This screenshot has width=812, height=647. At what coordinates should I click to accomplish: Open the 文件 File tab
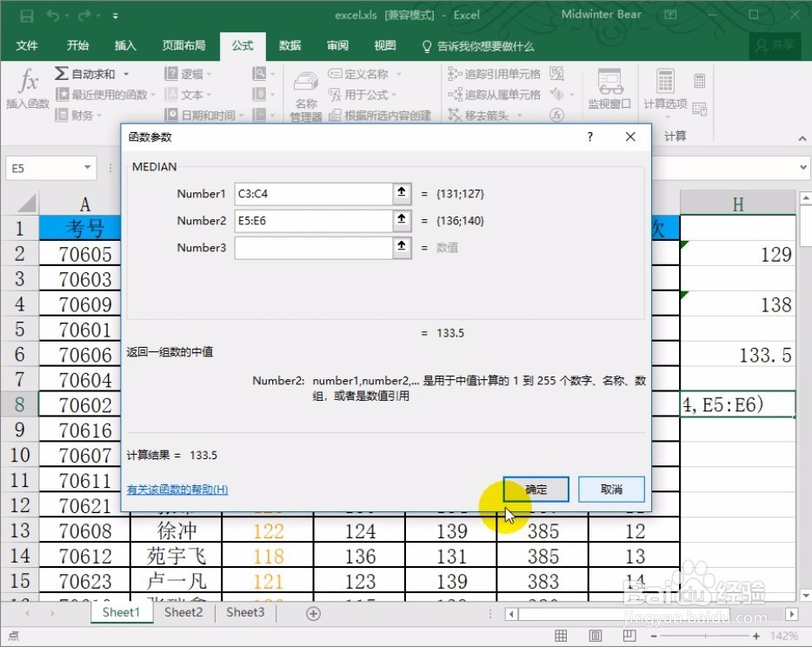point(27,45)
